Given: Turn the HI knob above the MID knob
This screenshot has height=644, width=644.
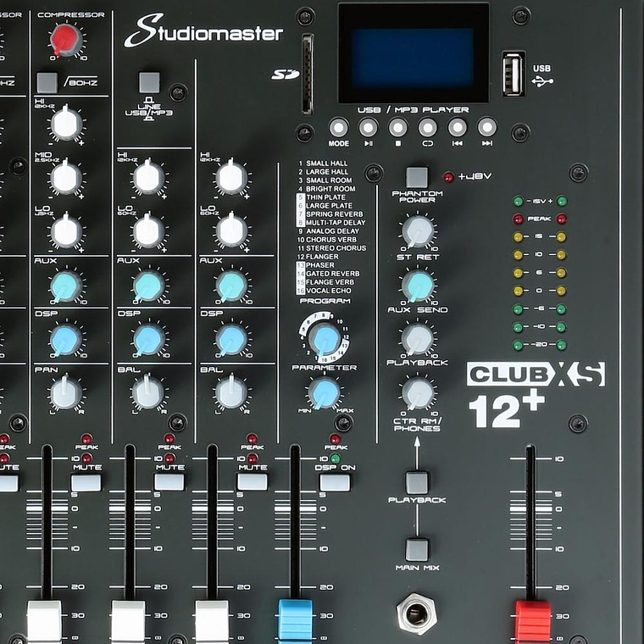Looking at the screenshot, I should coord(66,123).
